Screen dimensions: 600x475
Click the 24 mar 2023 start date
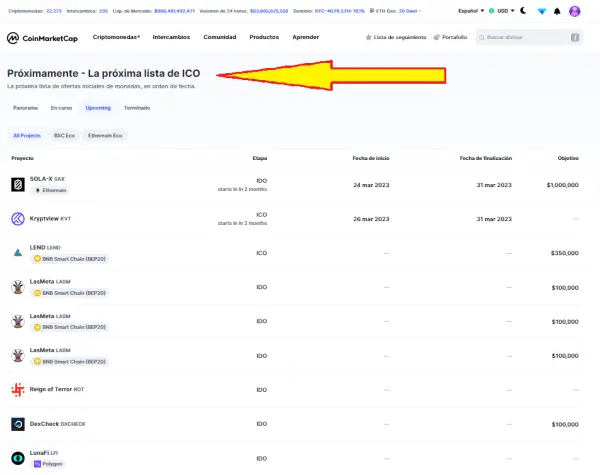click(371, 185)
